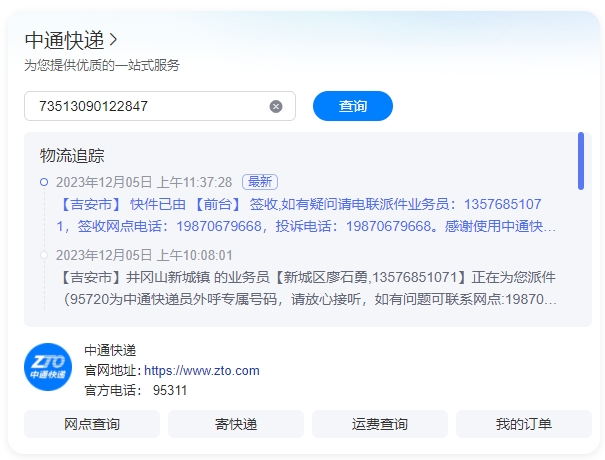Click the tracking number input field
605x460 pixels.
160,106
